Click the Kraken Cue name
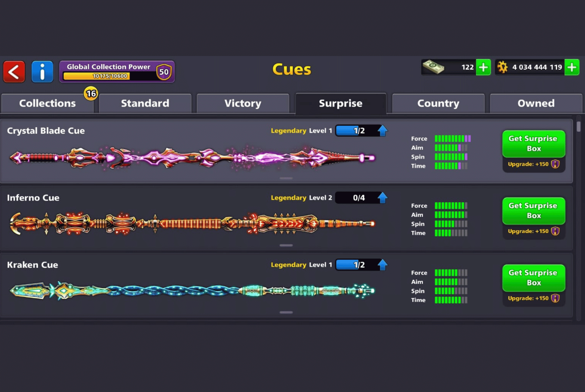Viewport: 585px width, 392px height. point(32,265)
